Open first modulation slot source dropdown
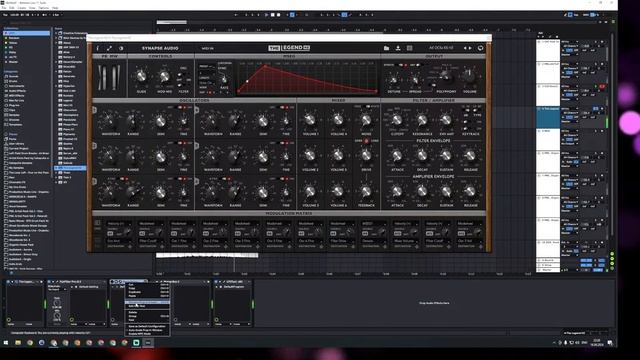 pyautogui.click(x=119, y=224)
